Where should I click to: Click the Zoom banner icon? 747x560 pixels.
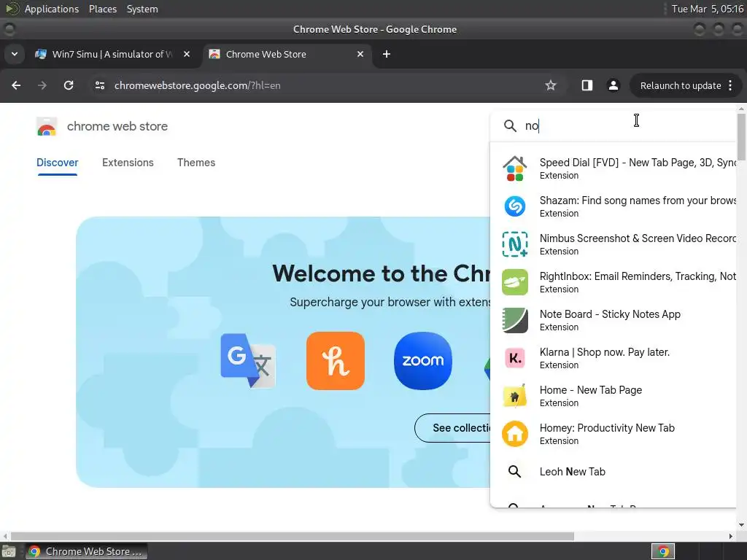423,360
